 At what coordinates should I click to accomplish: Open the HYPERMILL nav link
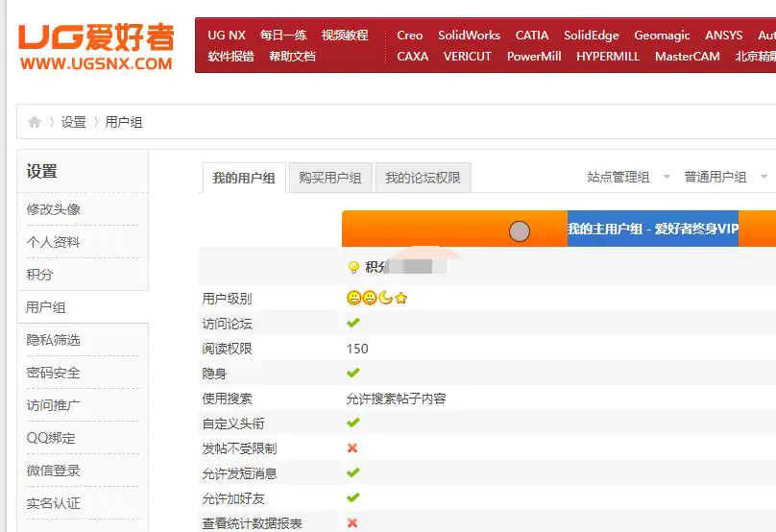[608, 57]
